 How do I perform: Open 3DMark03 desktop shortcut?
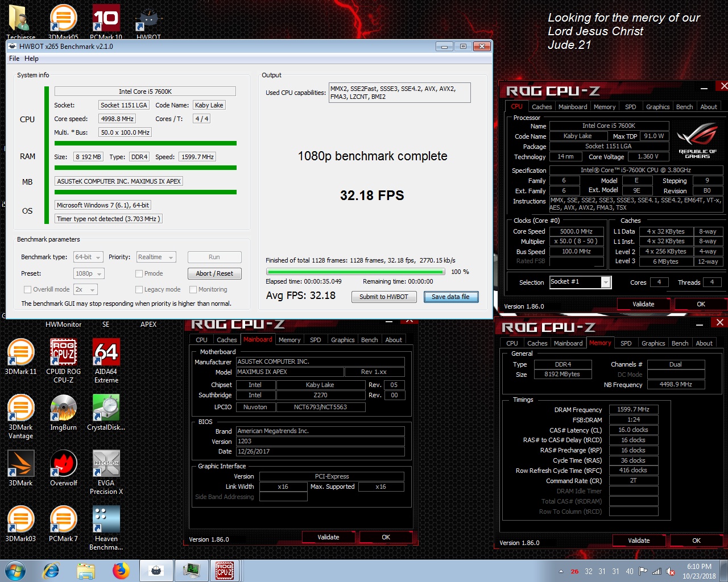pyautogui.click(x=20, y=523)
